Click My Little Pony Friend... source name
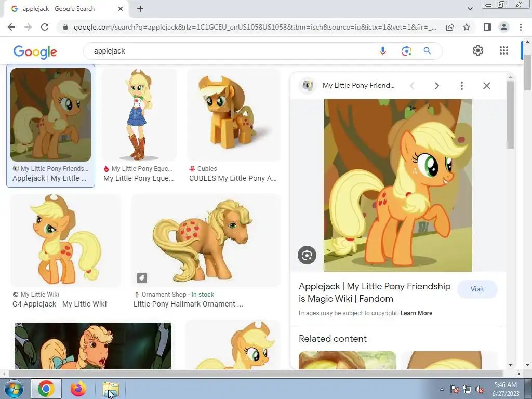The width and height of the screenshot is (532, 399). point(358,86)
